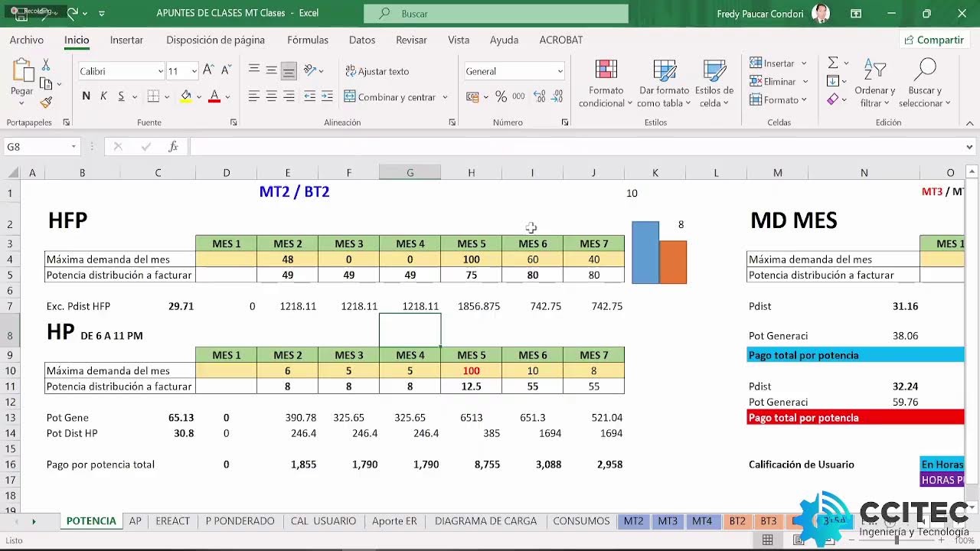Open the Archivo menu
980x551 pixels.
click(27, 40)
